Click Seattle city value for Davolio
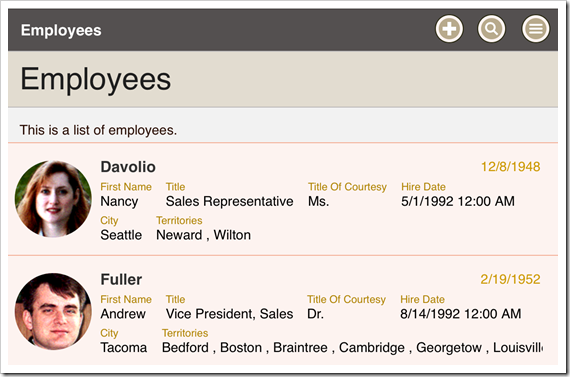 coord(121,235)
